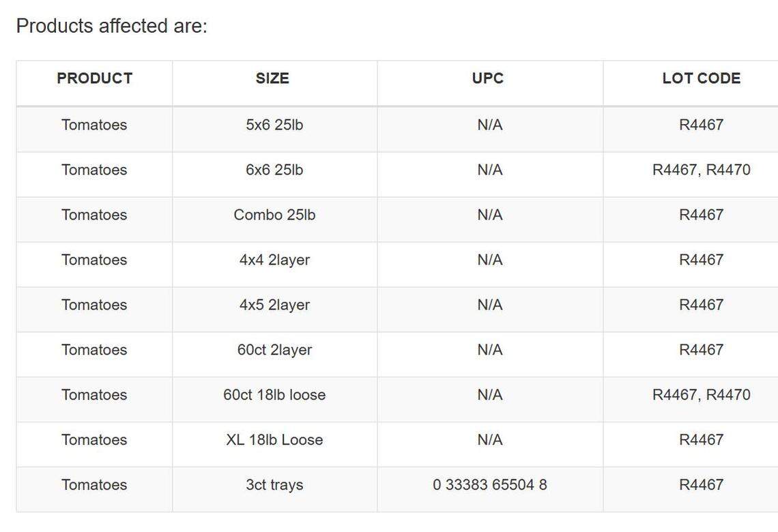Viewport: 778px width, 532px height.
Task: Select the "6x6 25lb" size cell
Action: click(x=274, y=170)
